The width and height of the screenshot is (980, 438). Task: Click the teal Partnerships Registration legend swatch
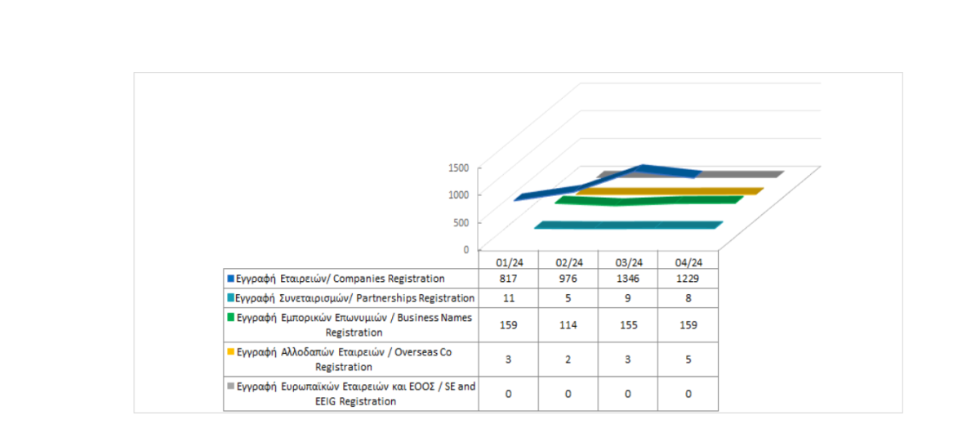click(231, 298)
